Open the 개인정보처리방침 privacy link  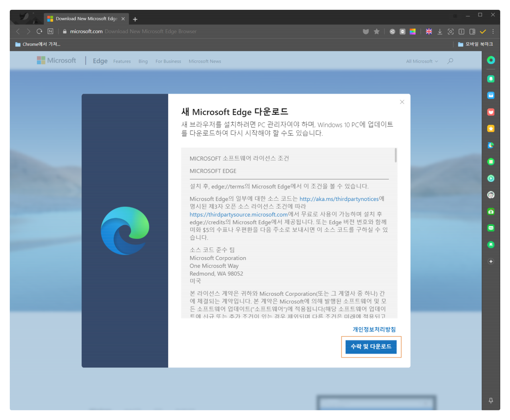pos(374,330)
